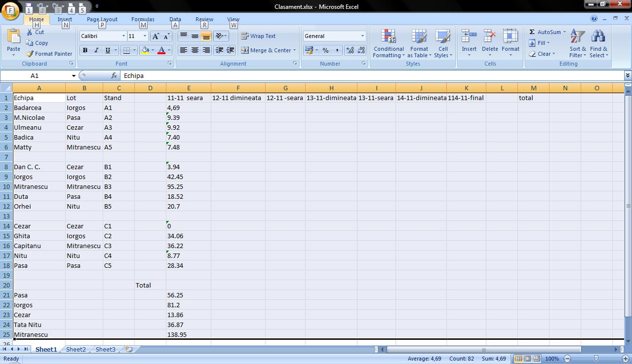Click the Format Painter brush icon
This screenshot has height=364, width=632.
click(x=30, y=54)
